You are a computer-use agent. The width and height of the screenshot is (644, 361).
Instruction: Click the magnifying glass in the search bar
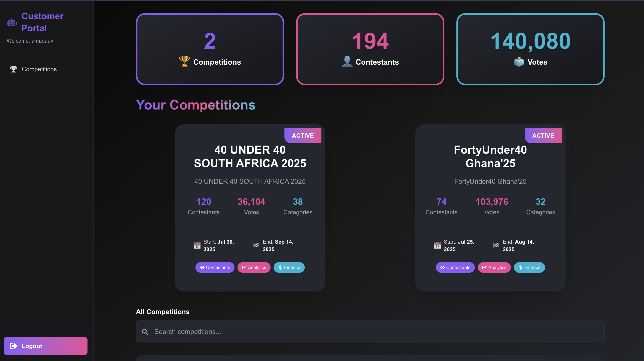click(x=145, y=332)
